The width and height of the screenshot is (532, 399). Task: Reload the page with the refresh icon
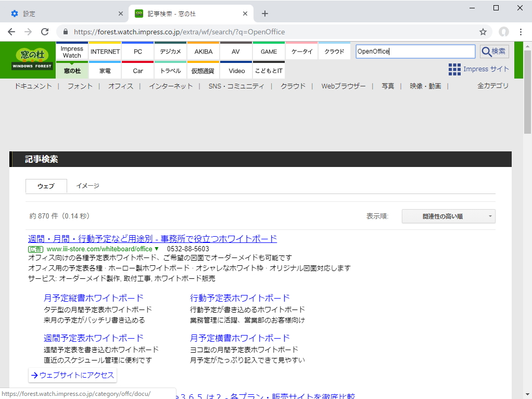coord(44,32)
